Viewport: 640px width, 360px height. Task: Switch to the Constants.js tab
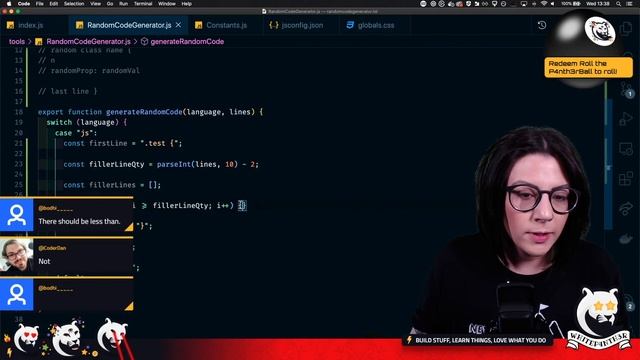pyautogui.click(x=226, y=25)
